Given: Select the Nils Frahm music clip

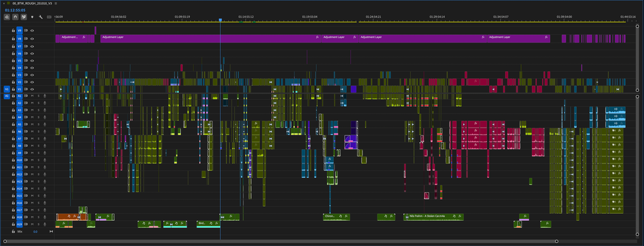Looking at the screenshot, I should pyautogui.click(x=433, y=217).
